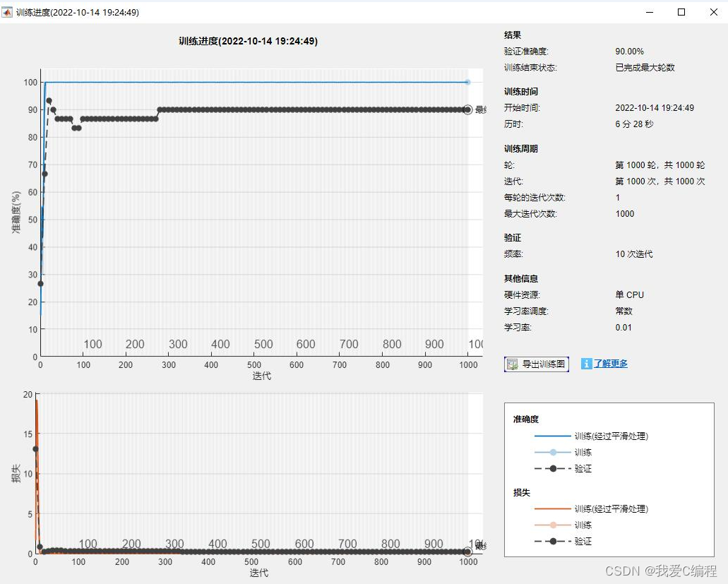
Task: Click the blue info icon beside 了解更多
Action: [586, 364]
